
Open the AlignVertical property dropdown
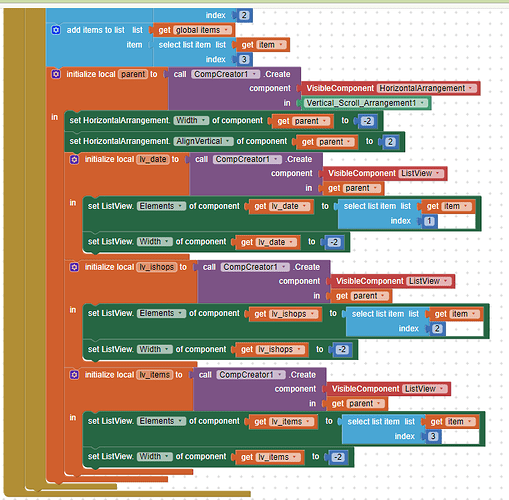click(203, 141)
